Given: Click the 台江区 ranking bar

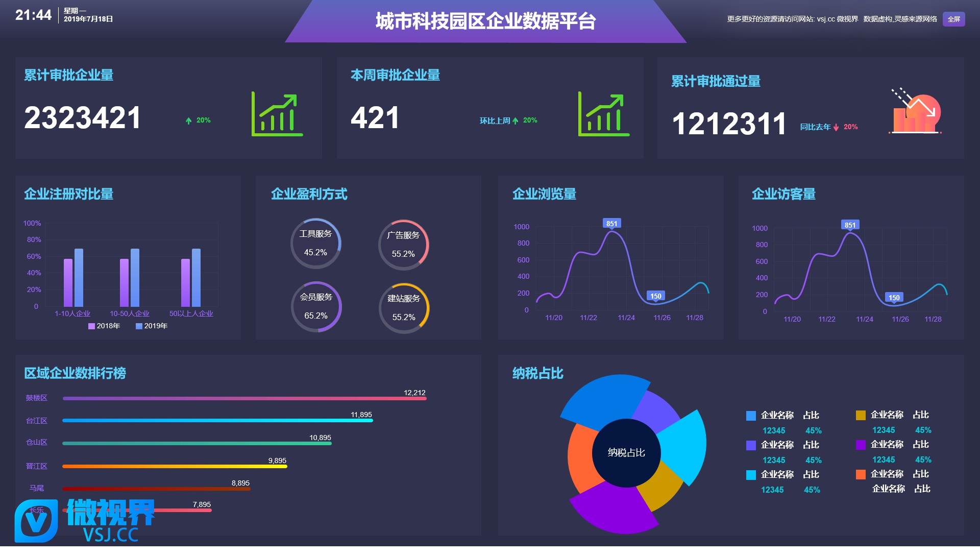Looking at the screenshot, I should click(x=217, y=421).
